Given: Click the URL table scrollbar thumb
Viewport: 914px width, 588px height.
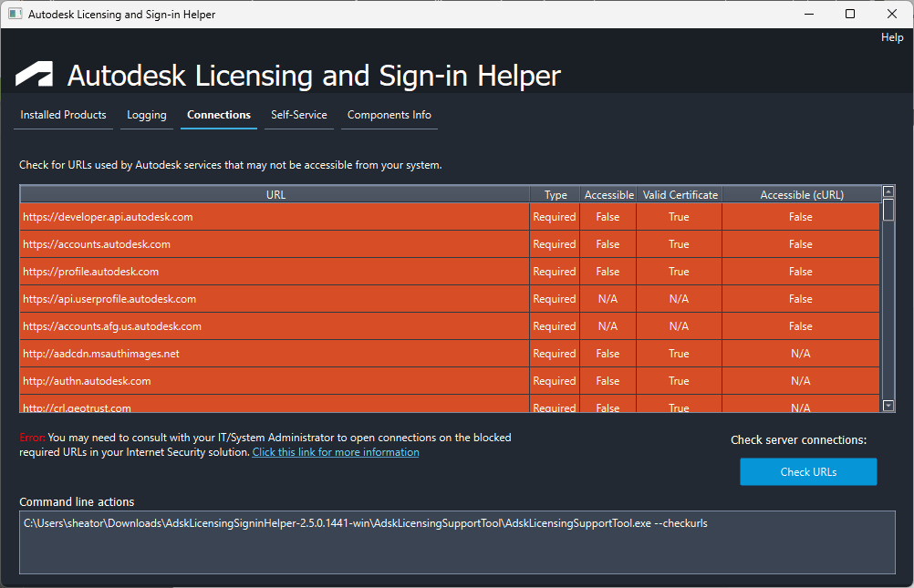Looking at the screenshot, I should 888,210.
